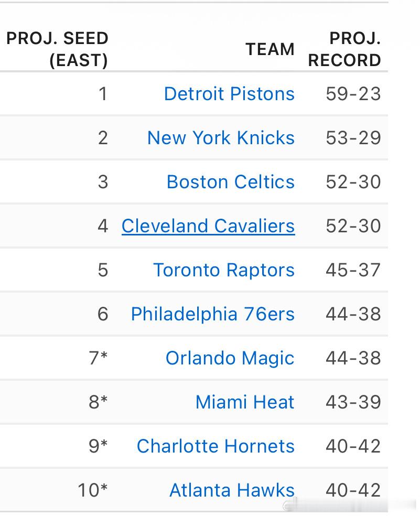
Task: Open the Charlotte Hornets team link
Action: point(216,446)
